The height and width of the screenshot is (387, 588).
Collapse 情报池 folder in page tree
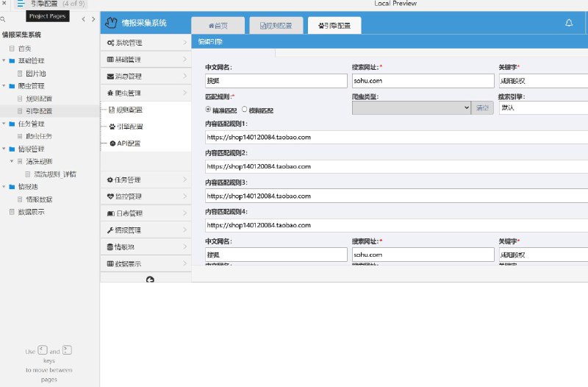click(x=4, y=187)
